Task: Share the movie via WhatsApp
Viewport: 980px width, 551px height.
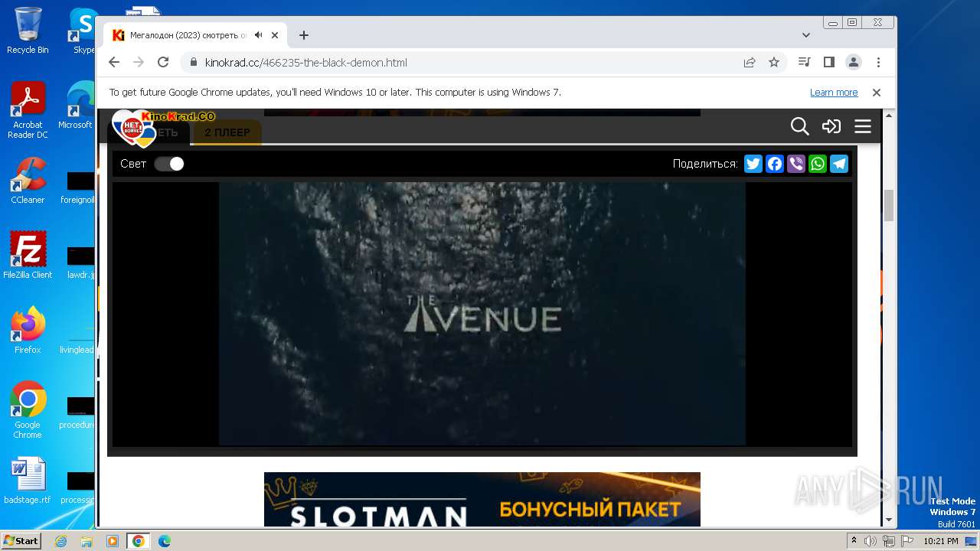Action: 818,164
